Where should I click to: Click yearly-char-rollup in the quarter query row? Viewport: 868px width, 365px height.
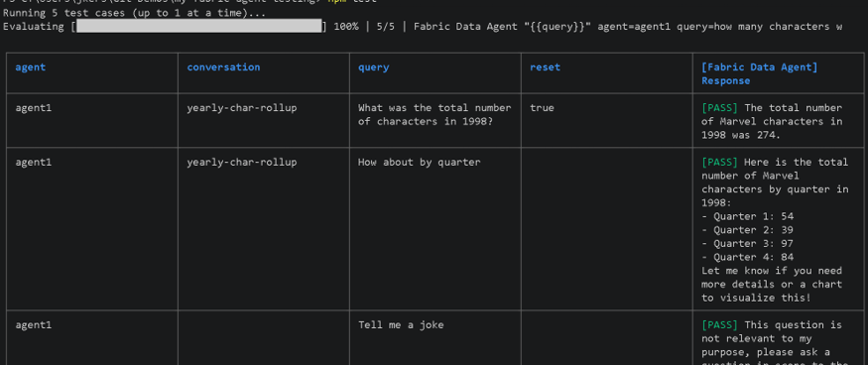point(241,163)
